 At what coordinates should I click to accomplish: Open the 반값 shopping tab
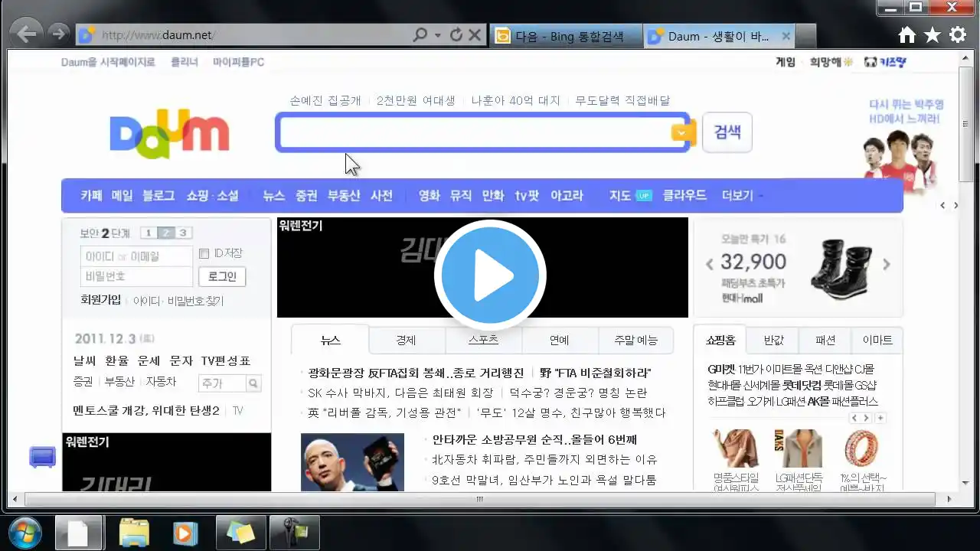point(774,341)
